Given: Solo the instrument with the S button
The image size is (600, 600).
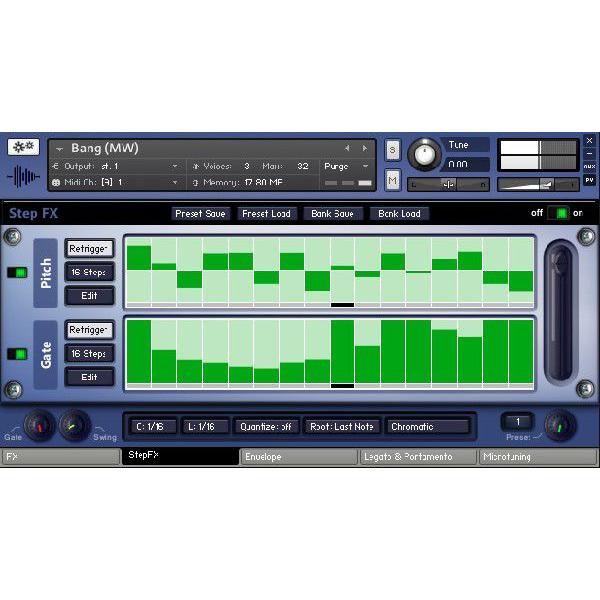Looking at the screenshot, I should pos(392,150).
